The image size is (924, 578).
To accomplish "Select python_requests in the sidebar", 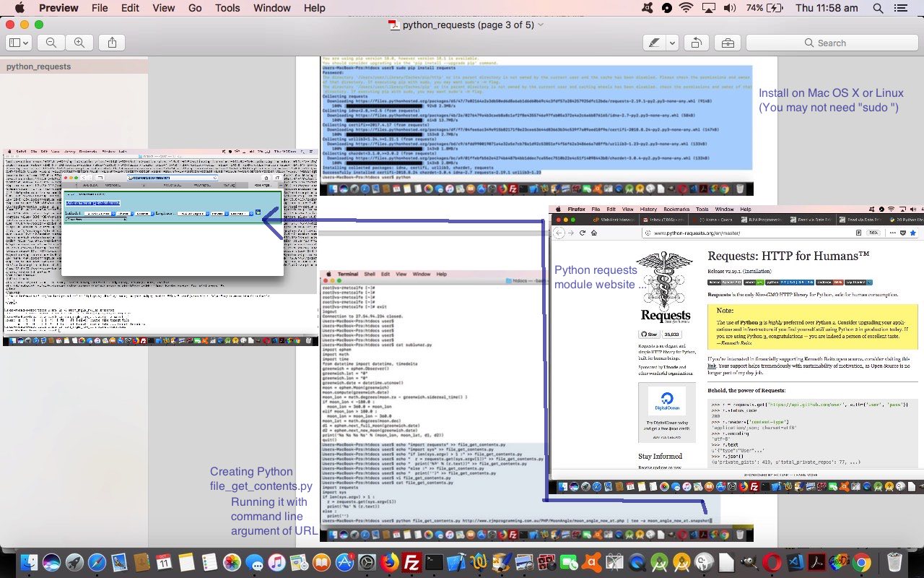I will pos(39,66).
